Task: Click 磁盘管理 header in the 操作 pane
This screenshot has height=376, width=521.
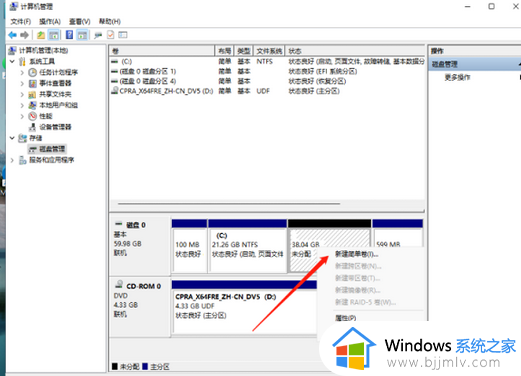Action: (x=475, y=64)
